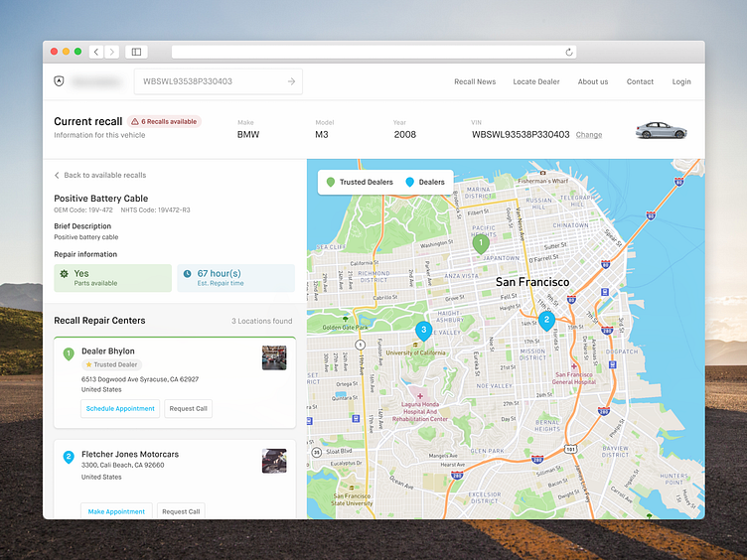Open Recall News menu item
This screenshot has height=560, width=747.
point(475,81)
